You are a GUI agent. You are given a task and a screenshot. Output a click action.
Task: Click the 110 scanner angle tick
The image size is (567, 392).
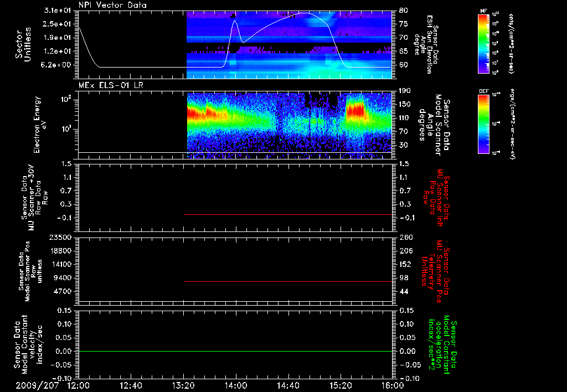coord(405,118)
